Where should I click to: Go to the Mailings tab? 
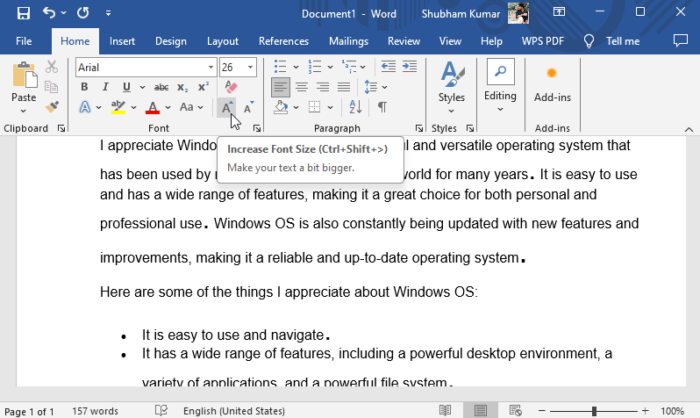pyautogui.click(x=348, y=41)
